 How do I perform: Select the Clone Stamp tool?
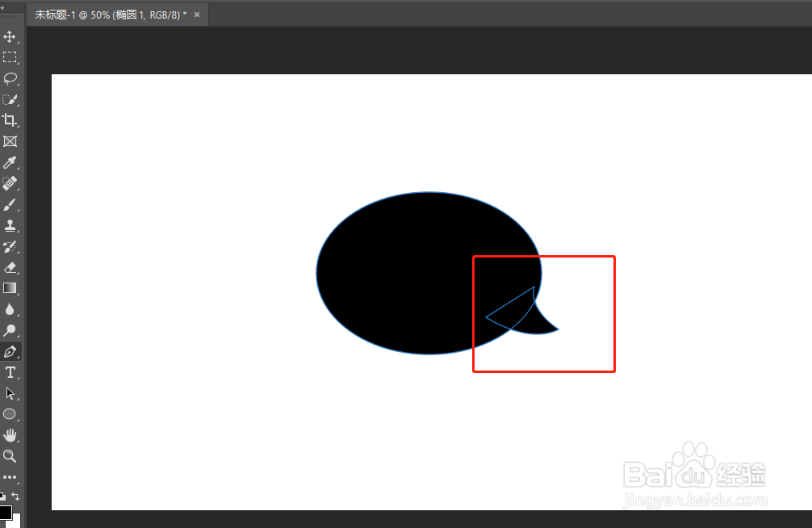(x=10, y=225)
